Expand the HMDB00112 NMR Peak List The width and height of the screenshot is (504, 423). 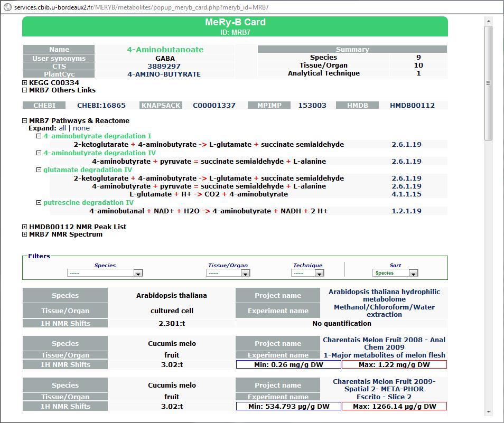point(24,227)
